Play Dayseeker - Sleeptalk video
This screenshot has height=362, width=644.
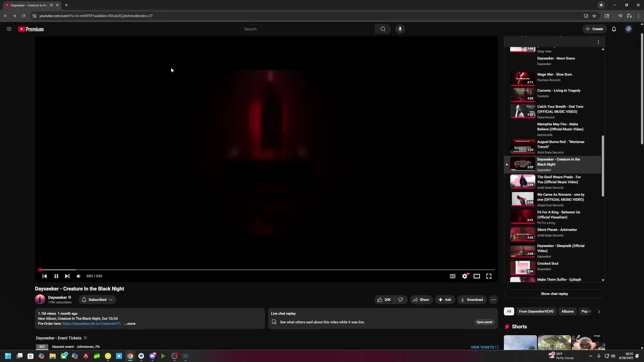tap(552, 251)
